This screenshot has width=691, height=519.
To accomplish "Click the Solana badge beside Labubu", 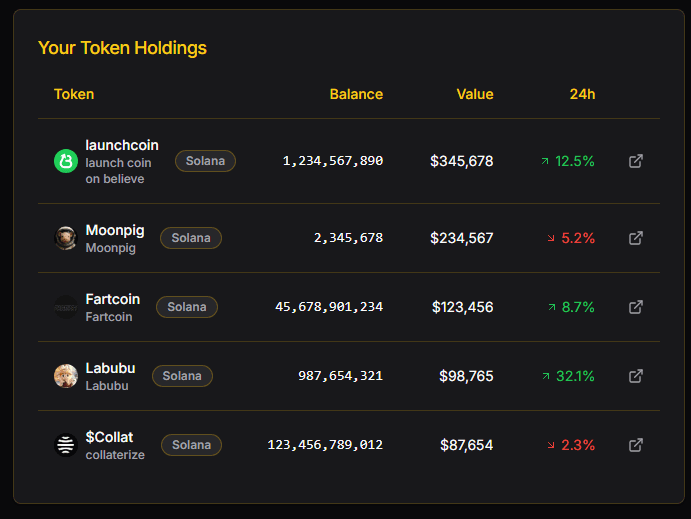I will point(182,376).
